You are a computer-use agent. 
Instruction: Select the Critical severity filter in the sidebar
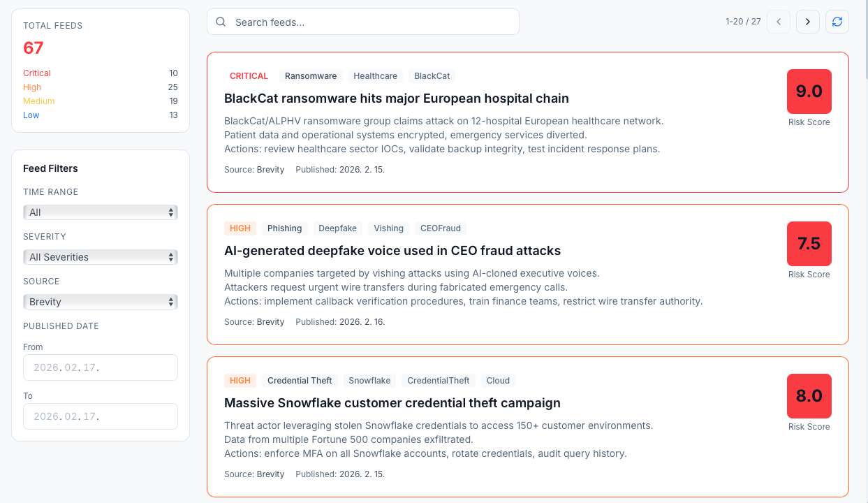[x=36, y=73]
